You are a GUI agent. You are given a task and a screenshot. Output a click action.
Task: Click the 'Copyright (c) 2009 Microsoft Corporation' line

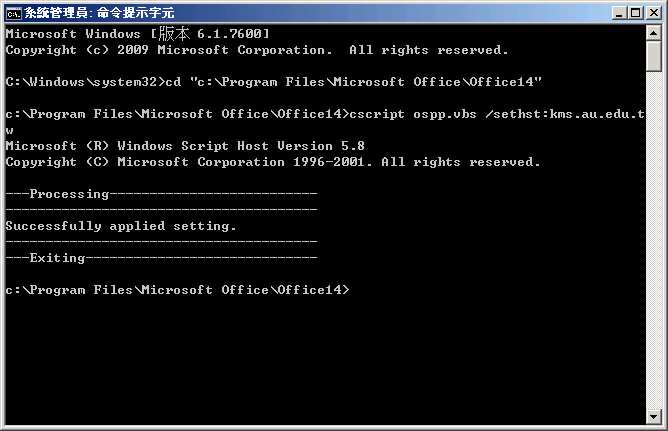[169, 50]
